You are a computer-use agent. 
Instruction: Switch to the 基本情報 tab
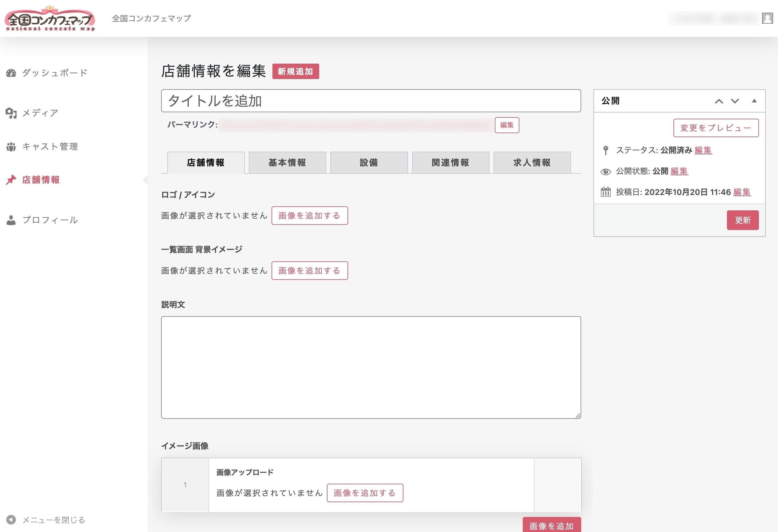(287, 163)
